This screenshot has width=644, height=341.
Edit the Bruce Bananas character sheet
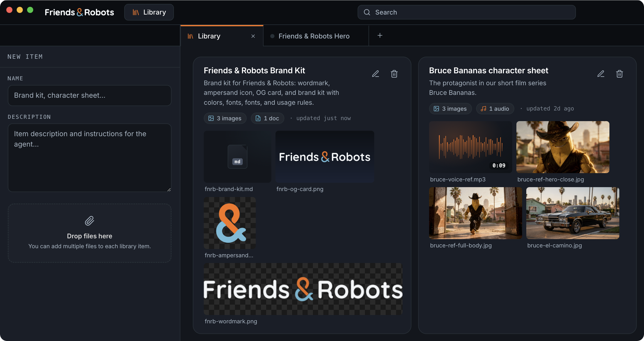click(x=601, y=74)
